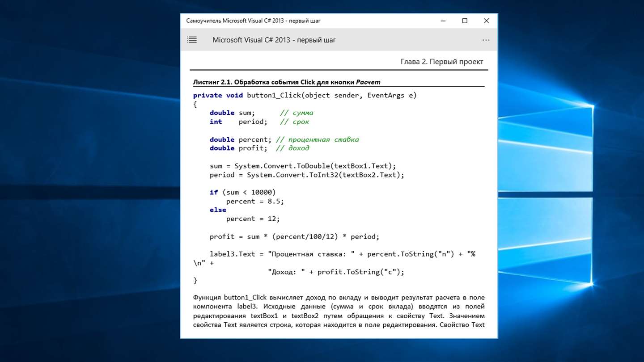Click the declaration 'int period;'
The width and height of the screenshot is (644, 362).
tap(238, 122)
